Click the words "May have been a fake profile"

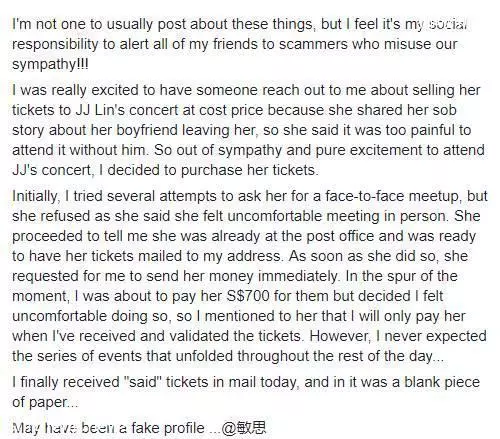[x=108, y=428]
